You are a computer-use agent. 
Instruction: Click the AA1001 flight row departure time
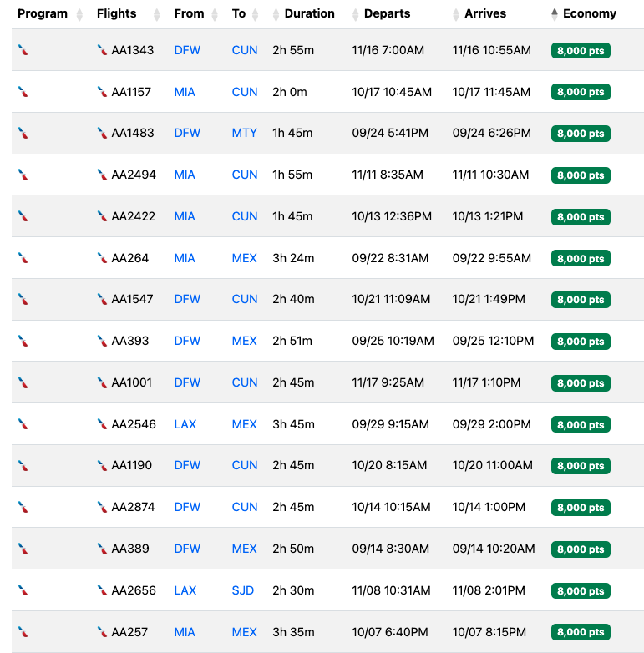point(388,382)
